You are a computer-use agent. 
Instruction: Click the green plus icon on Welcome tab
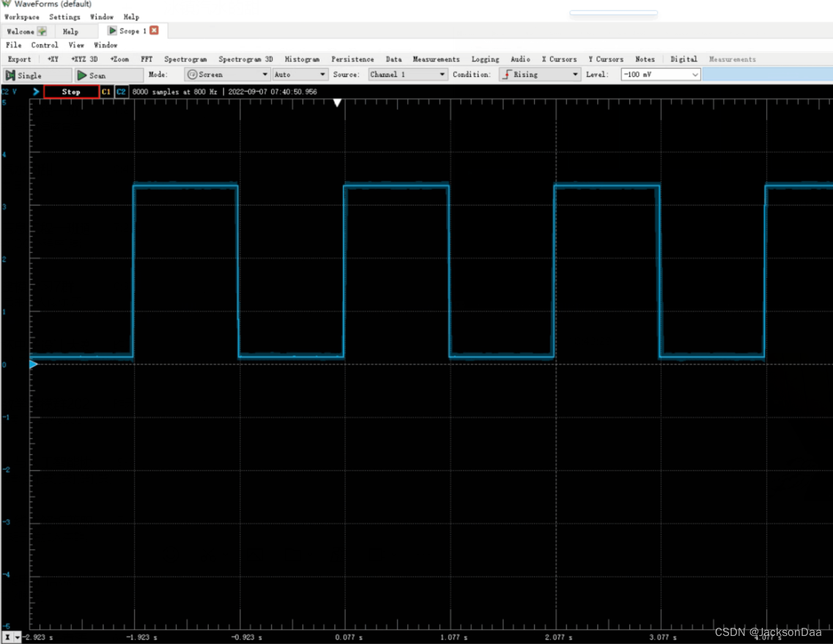click(42, 32)
